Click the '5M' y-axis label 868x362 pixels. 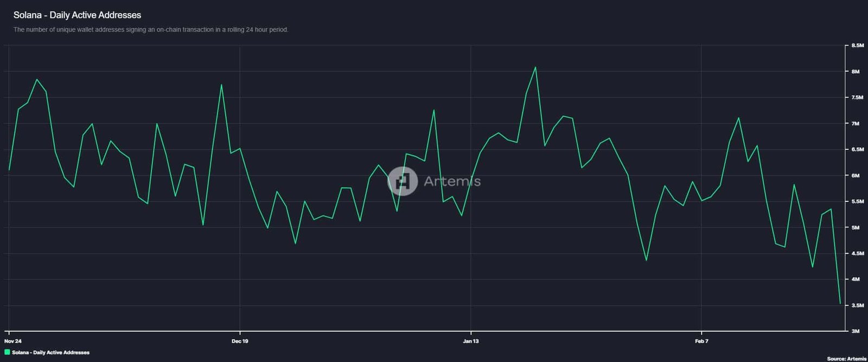(856, 227)
